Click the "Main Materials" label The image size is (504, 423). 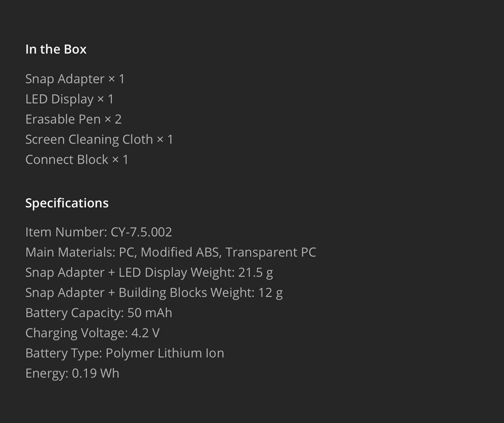pos(70,252)
